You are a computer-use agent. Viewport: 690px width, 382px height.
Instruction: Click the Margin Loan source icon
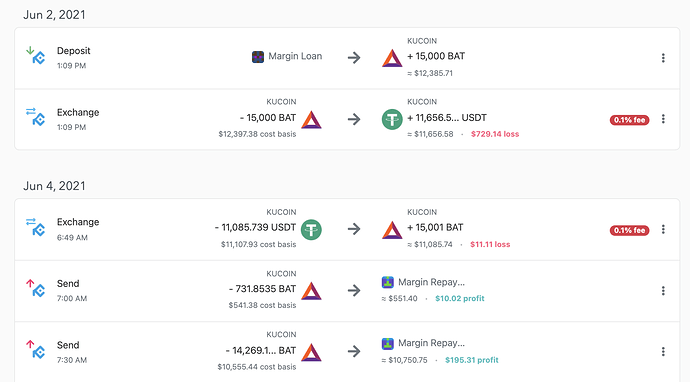(258, 57)
